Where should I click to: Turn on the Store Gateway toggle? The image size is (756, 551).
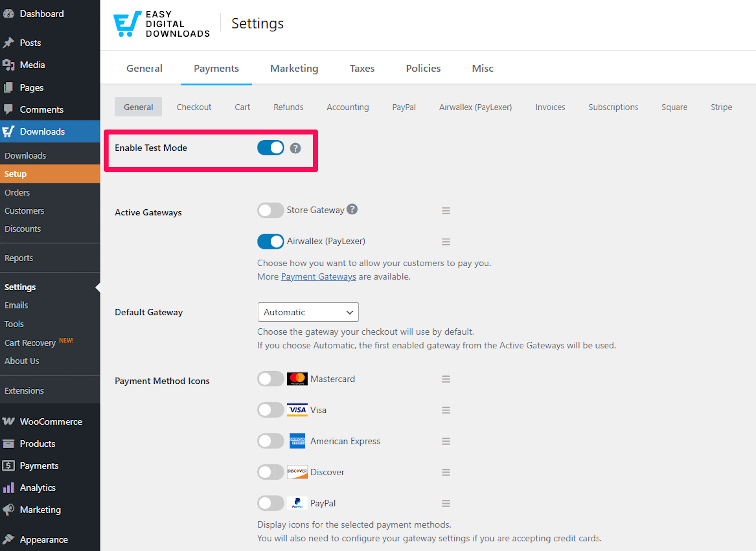pyautogui.click(x=271, y=210)
